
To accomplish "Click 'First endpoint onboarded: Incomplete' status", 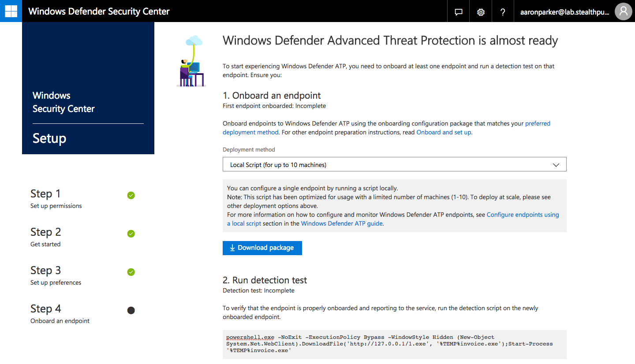I will 274,106.
